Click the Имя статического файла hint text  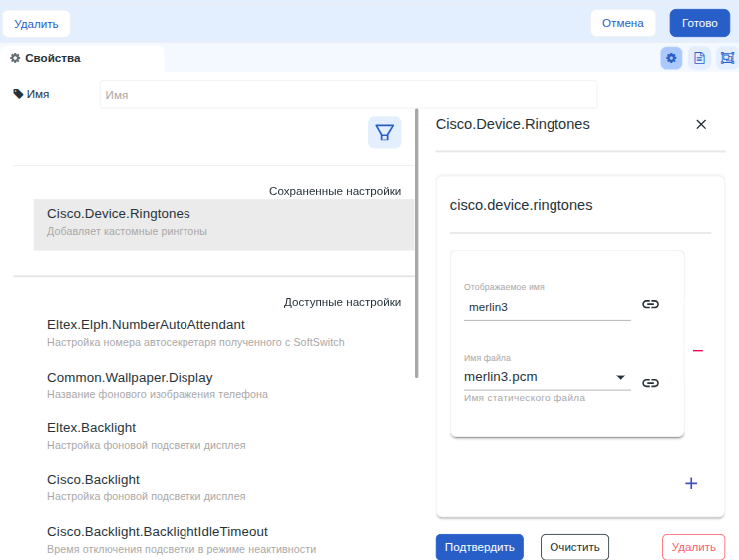525,398
